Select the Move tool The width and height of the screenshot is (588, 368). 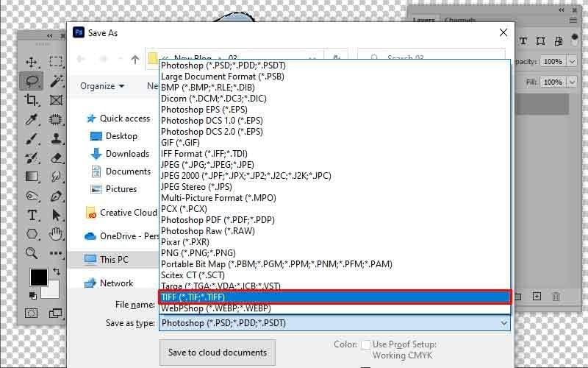coord(32,62)
